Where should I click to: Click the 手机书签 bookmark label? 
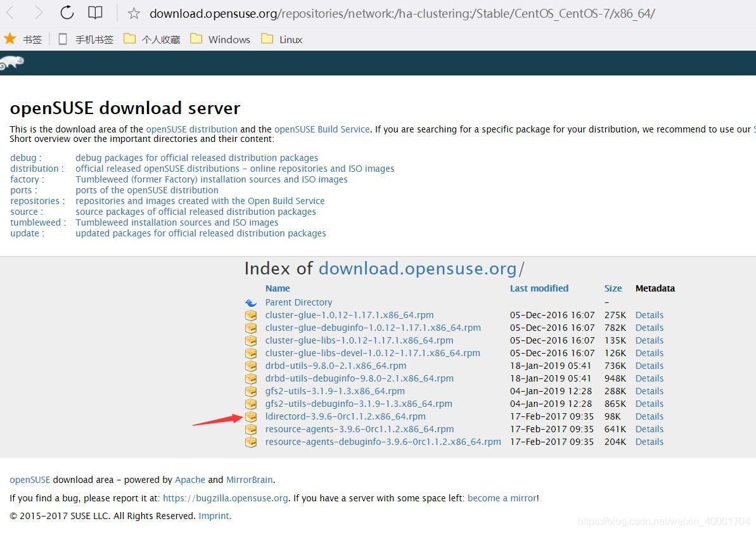tap(94, 39)
